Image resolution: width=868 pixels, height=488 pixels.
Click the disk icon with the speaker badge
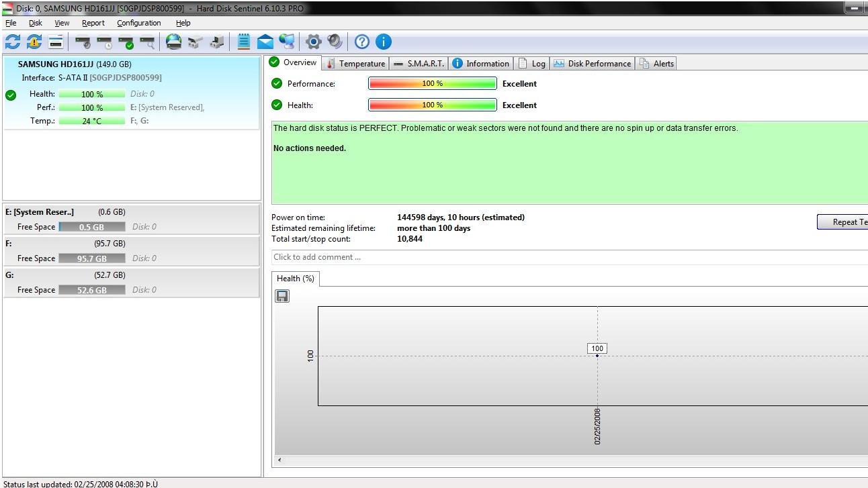point(83,42)
